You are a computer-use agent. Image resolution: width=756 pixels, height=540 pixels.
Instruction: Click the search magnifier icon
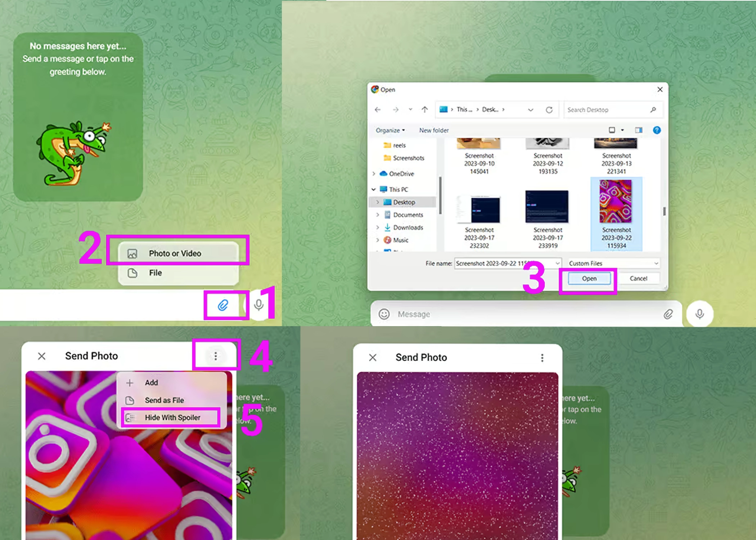click(653, 110)
